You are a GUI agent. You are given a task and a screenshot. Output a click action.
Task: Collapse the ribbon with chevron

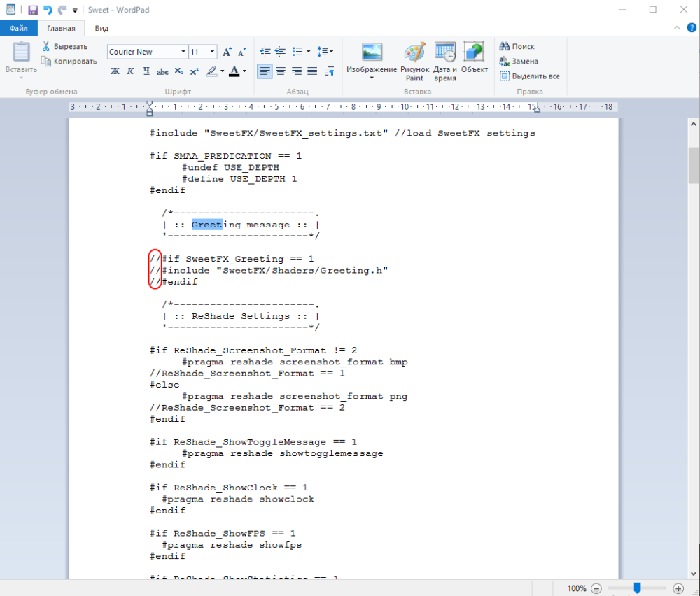[x=677, y=28]
